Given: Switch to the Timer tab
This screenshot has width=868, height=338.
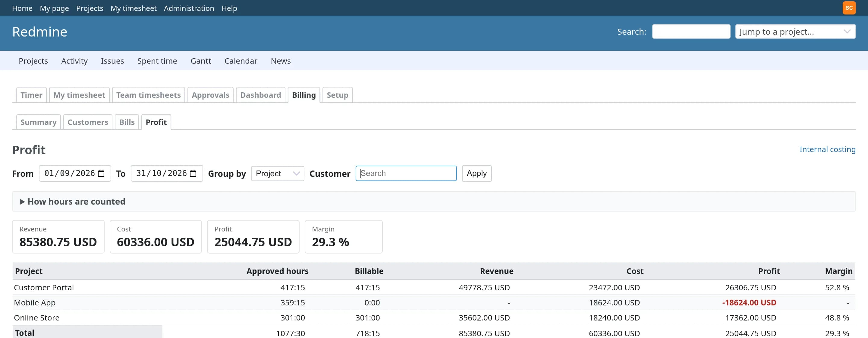Looking at the screenshot, I should click(31, 95).
